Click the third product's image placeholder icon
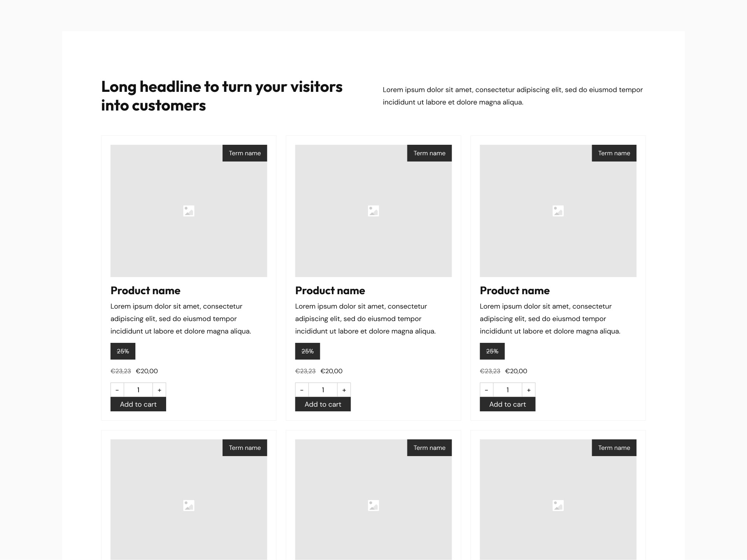Image resolution: width=747 pixels, height=560 pixels. (x=558, y=211)
